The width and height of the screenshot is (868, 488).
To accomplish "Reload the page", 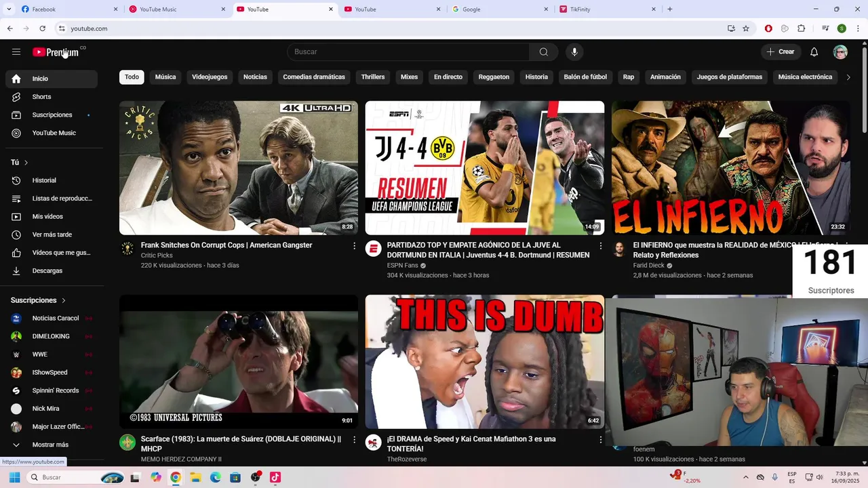I will click(x=42, y=28).
